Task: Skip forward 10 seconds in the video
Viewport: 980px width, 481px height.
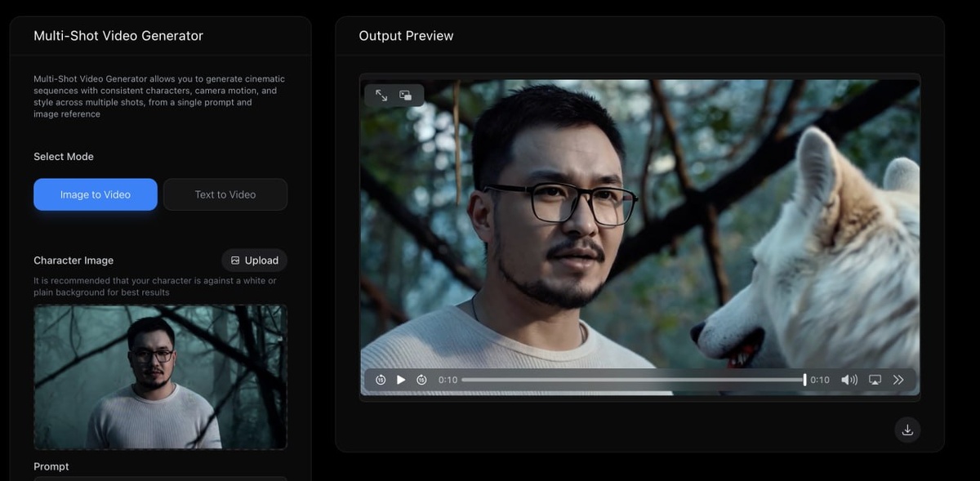Action: coord(421,380)
